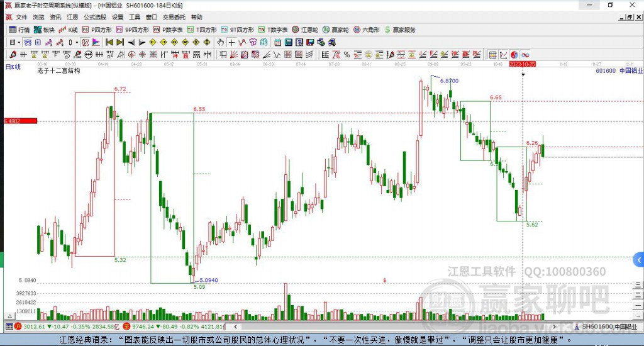
Task: Open the P数字表 tool
Action: (168, 30)
